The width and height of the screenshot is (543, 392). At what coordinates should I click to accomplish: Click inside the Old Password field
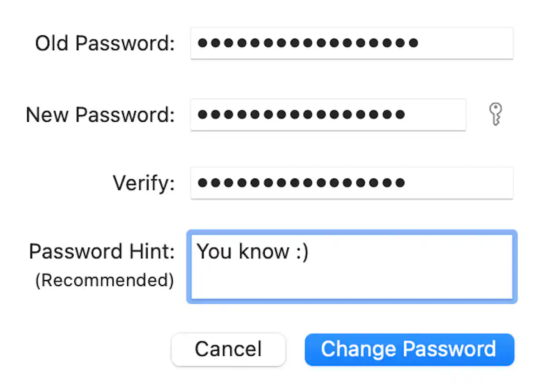[352, 43]
